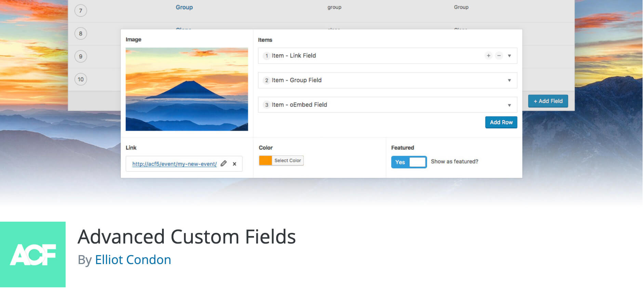Toggle the Featured Yes switch

409,162
